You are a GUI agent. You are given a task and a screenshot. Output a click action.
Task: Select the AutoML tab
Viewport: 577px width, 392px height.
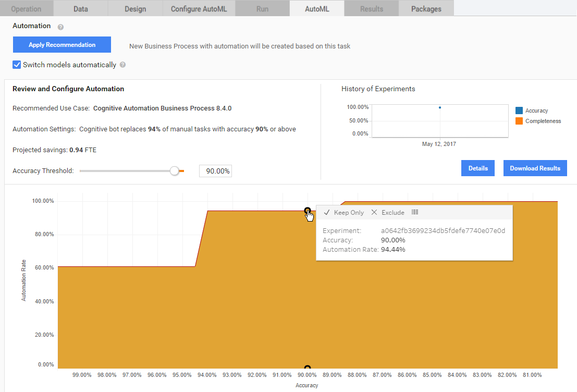pos(317,9)
